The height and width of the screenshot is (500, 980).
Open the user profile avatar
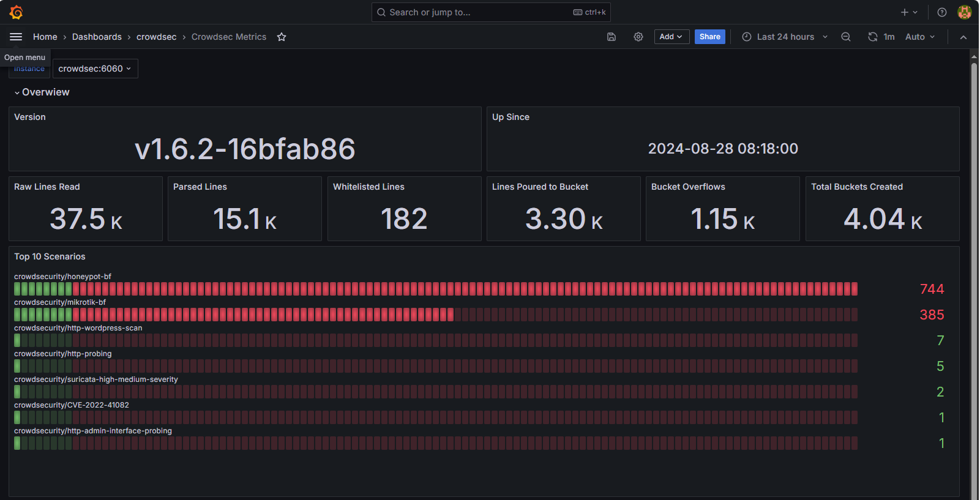pos(965,12)
